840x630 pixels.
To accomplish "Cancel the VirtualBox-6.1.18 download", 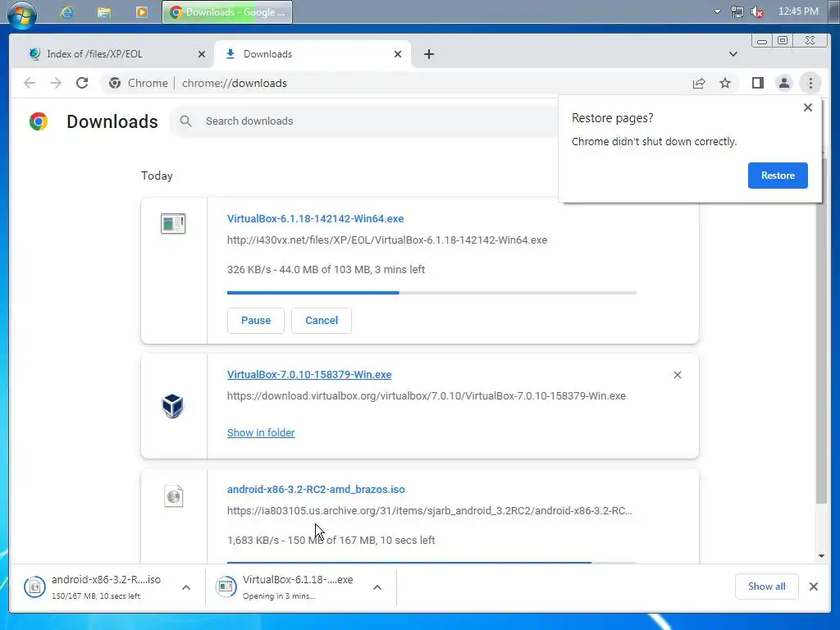I will (x=322, y=321).
